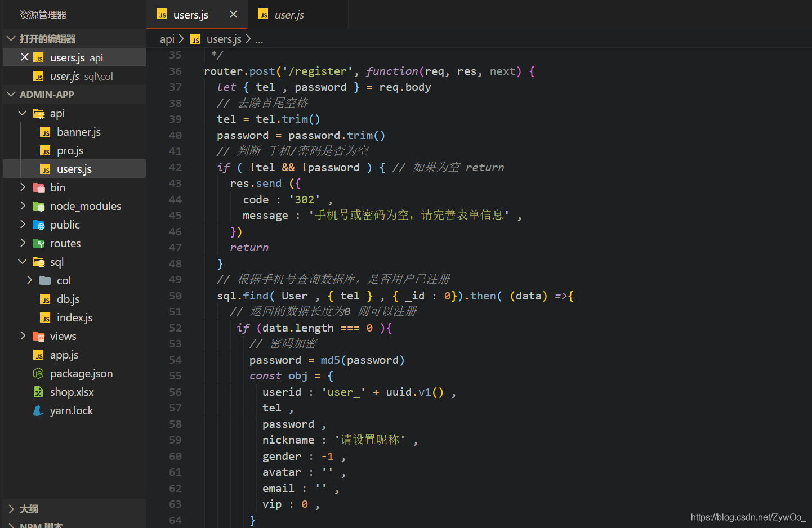Screen dimensions: 812x528
Task: Click JS icon of users.js in open editors
Action: (38, 58)
